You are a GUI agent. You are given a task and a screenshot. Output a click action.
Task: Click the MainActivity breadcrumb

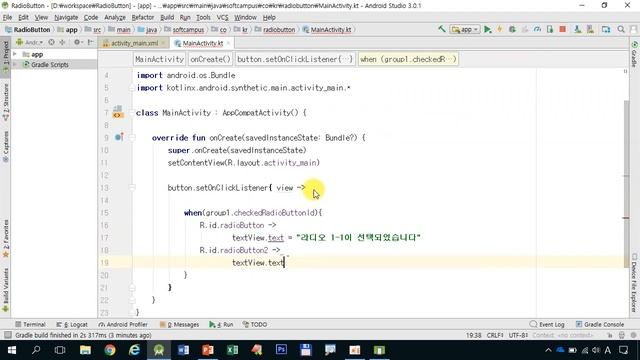click(159, 59)
